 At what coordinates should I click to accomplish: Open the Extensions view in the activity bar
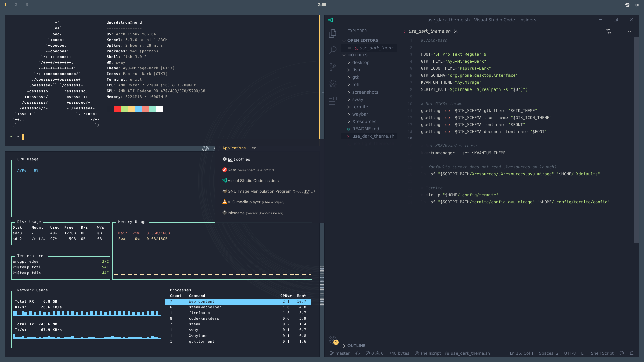tap(332, 101)
